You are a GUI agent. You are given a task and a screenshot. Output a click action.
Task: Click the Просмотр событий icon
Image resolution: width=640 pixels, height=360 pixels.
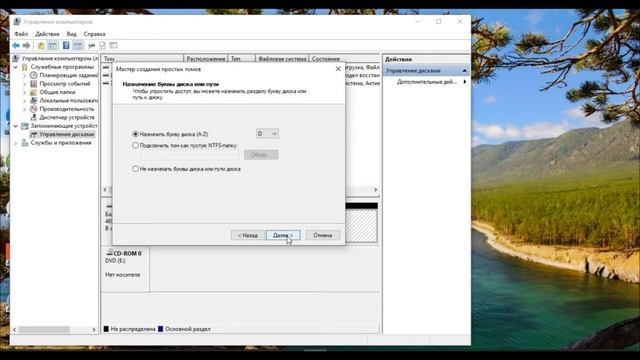point(33,84)
